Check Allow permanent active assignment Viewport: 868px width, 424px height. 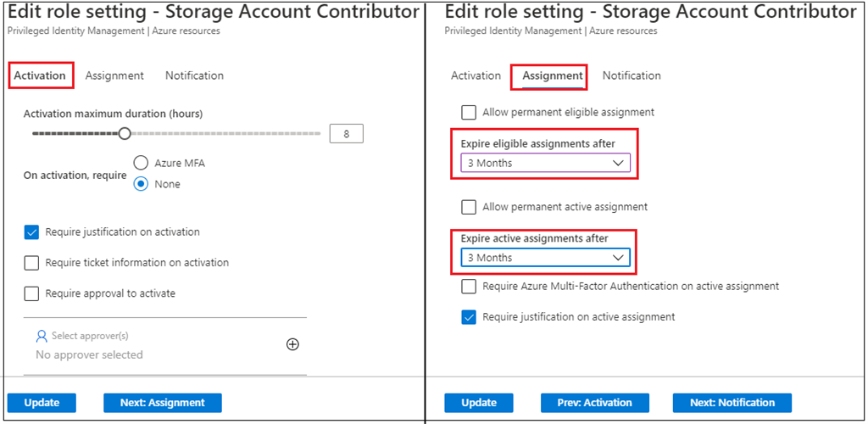pyautogui.click(x=469, y=207)
